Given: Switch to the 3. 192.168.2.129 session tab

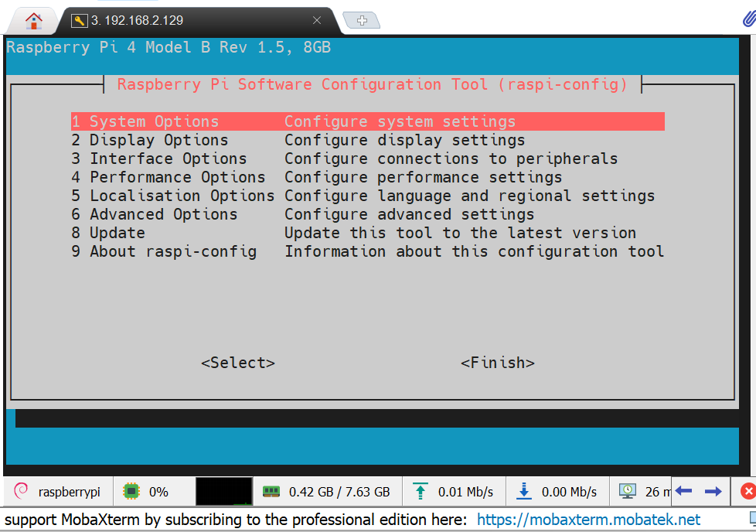Looking at the screenshot, I should point(198,21).
